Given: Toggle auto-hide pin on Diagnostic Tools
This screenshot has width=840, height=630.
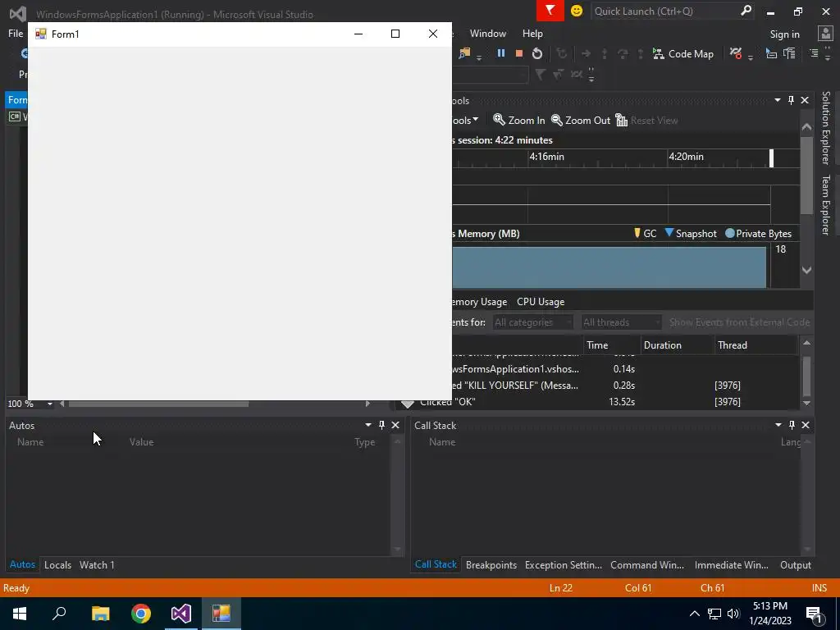Looking at the screenshot, I should (x=792, y=100).
